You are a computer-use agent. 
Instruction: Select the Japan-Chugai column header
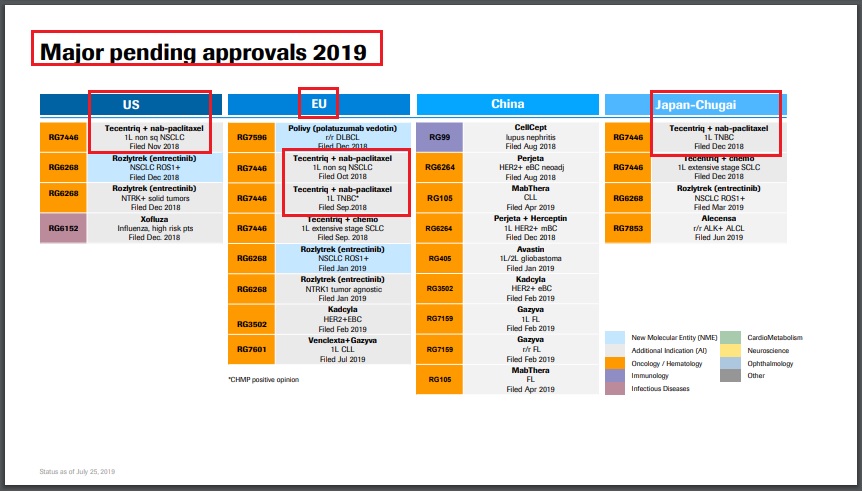tap(695, 104)
